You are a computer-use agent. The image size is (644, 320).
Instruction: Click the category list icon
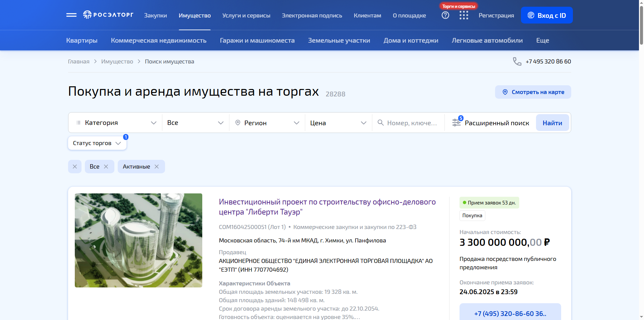pos(78,123)
